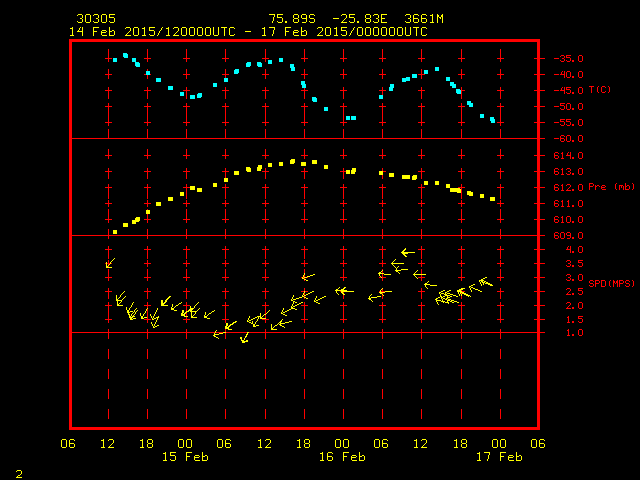Click the 15 Feb date label
This screenshot has height=480, width=640.
click(x=185, y=457)
